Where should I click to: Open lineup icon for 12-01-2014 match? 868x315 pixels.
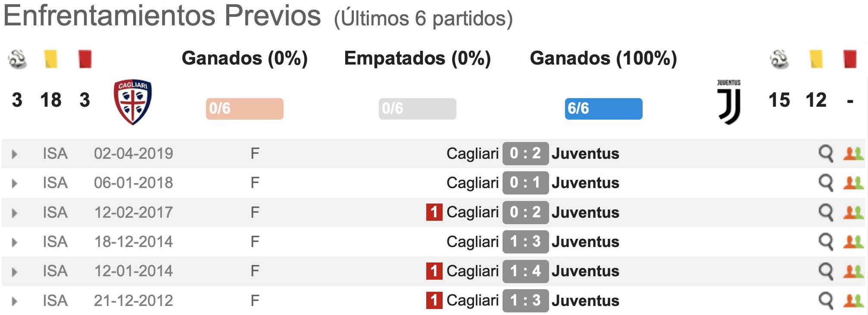tap(853, 271)
